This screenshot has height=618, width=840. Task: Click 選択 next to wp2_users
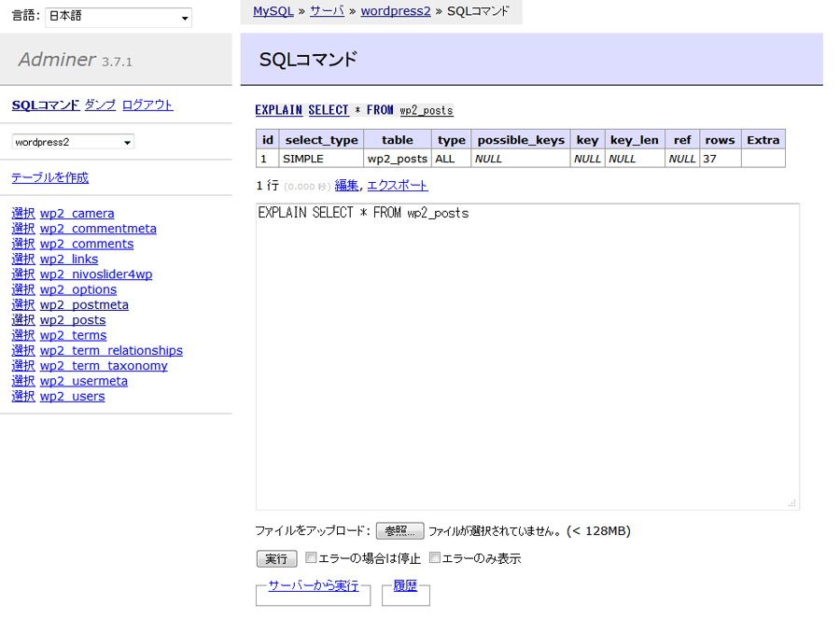click(x=22, y=397)
